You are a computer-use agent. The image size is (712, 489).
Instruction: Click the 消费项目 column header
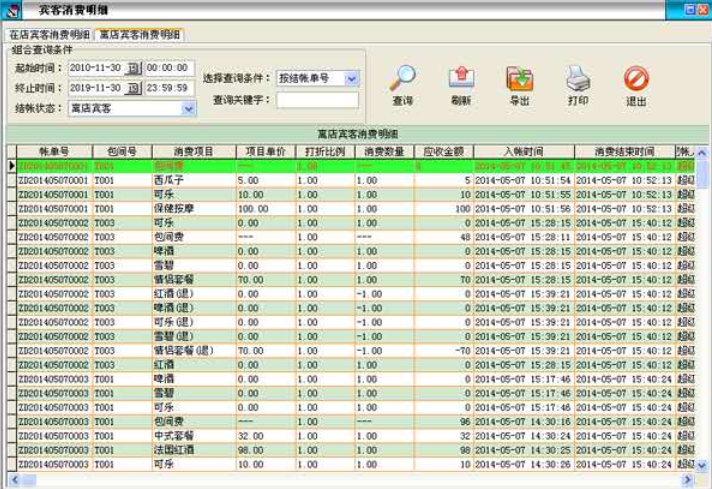194,152
